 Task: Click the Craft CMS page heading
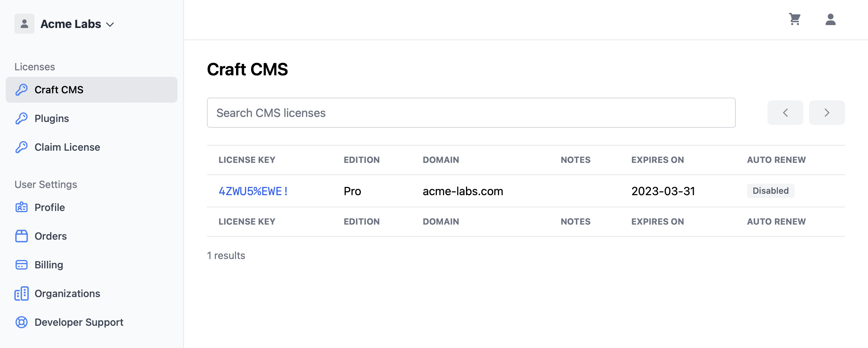pyautogui.click(x=248, y=69)
